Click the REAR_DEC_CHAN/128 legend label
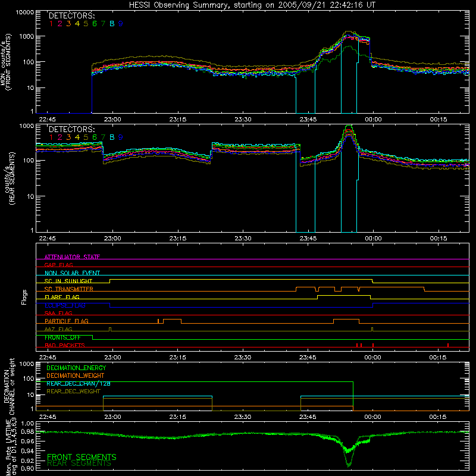Screen dimensions: 476x476 (x=79, y=383)
